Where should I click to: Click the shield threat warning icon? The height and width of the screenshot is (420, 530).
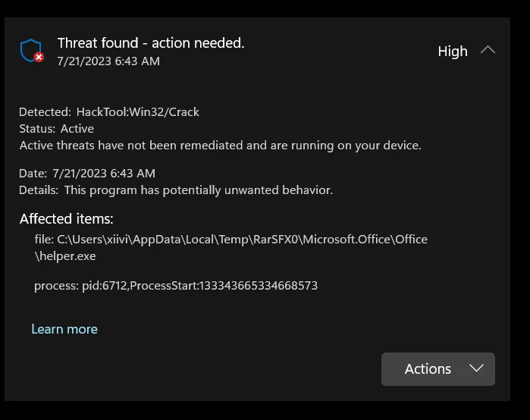(x=31, y=50)
